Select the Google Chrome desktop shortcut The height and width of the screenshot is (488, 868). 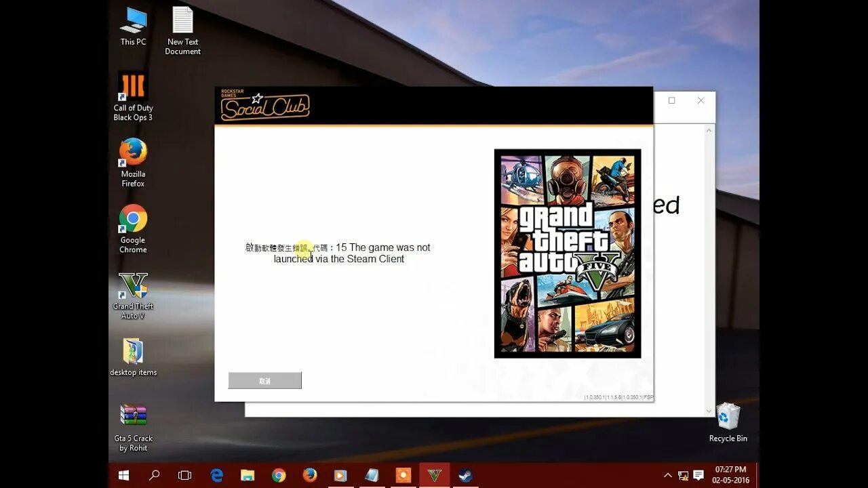pos(133,229)
